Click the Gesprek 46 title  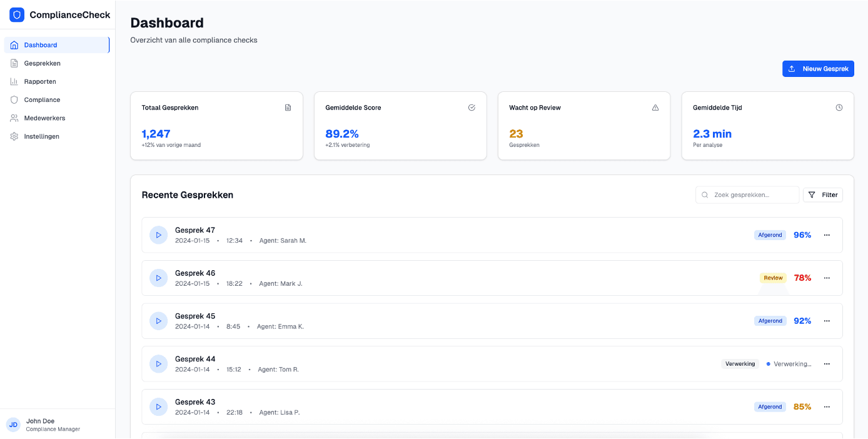tap(195, 273)
